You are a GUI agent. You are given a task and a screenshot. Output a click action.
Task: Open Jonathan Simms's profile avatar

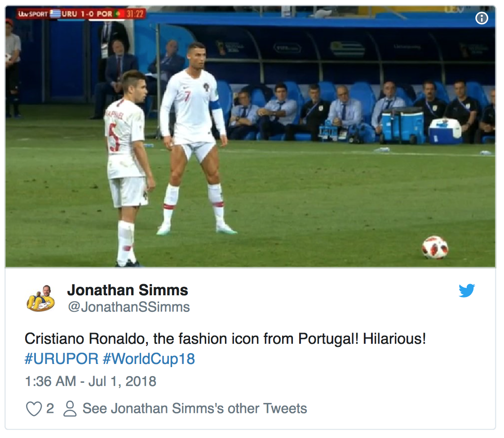(40, 298)
